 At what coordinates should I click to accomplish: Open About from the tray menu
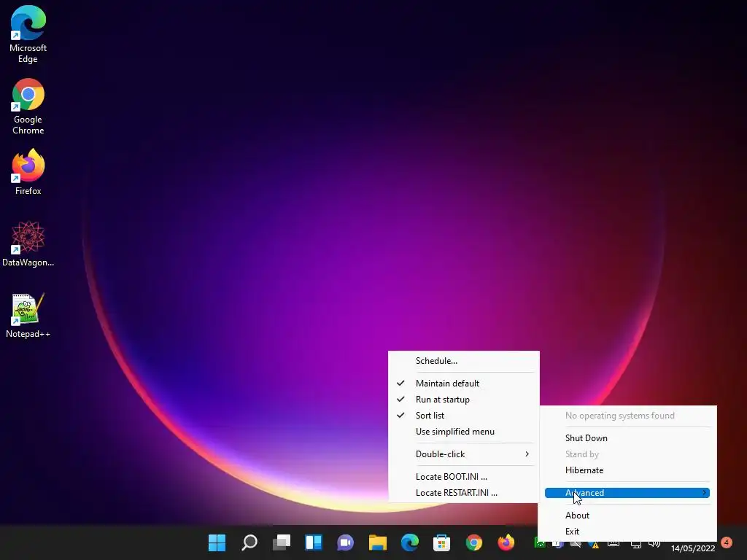(627, 516)
